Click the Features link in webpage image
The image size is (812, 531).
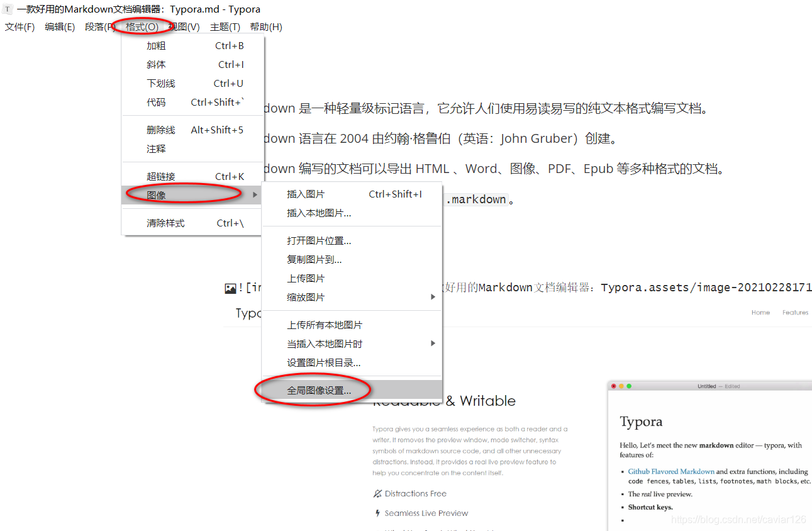tap(795, 313)
